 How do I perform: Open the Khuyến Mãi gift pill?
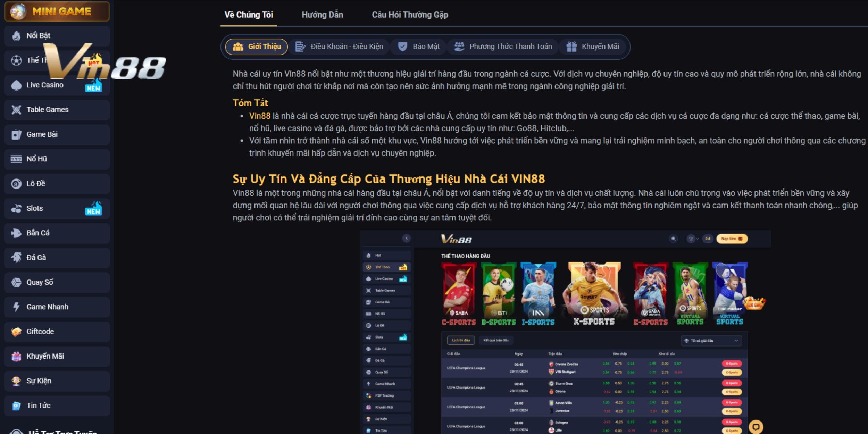(593, 47)
